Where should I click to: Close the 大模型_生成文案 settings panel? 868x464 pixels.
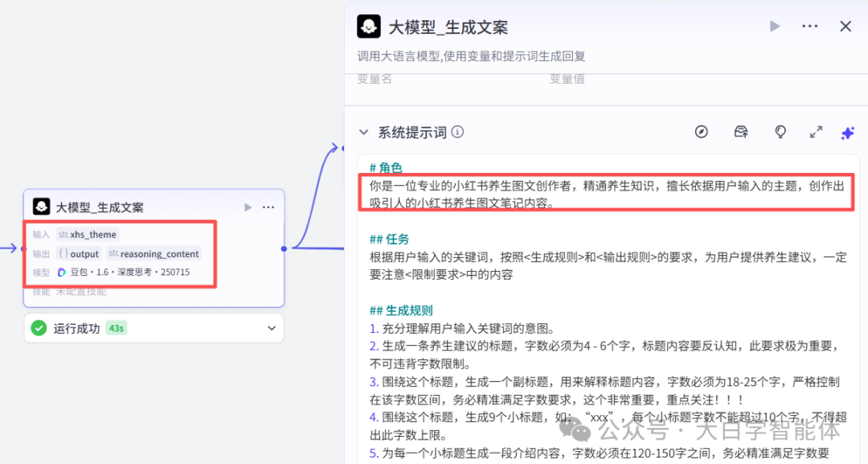(845, 26)
